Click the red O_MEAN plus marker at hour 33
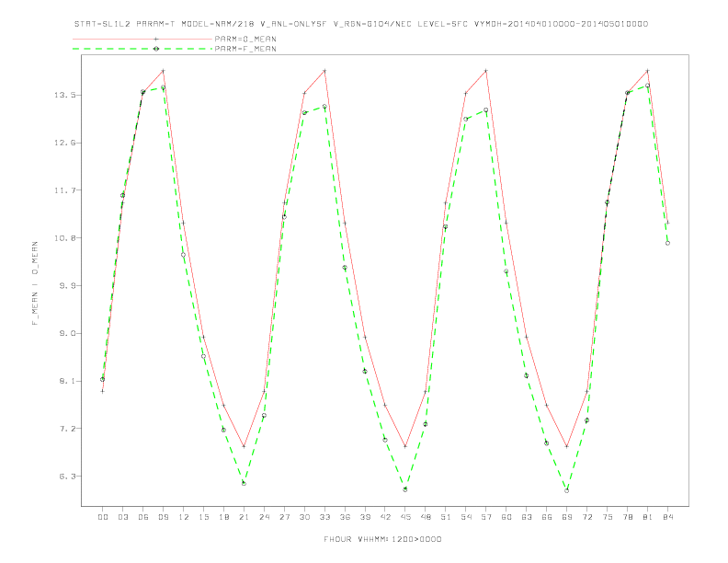This screenshot has height=563, width=728. pyautogui.click(x=324, y=71)
